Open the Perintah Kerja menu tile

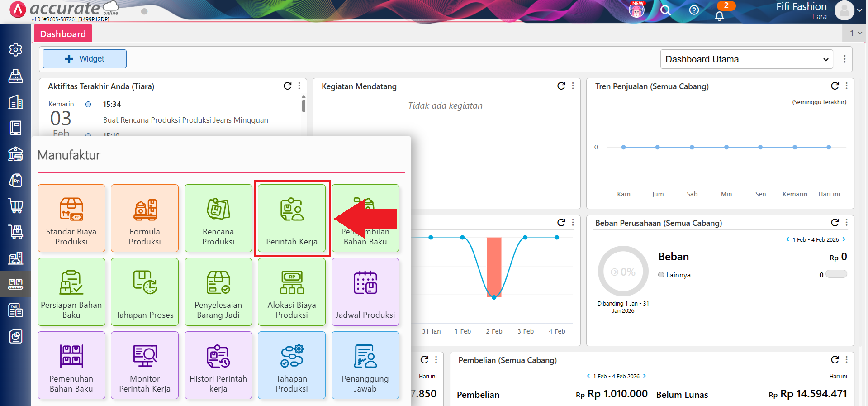pos(292,218)
